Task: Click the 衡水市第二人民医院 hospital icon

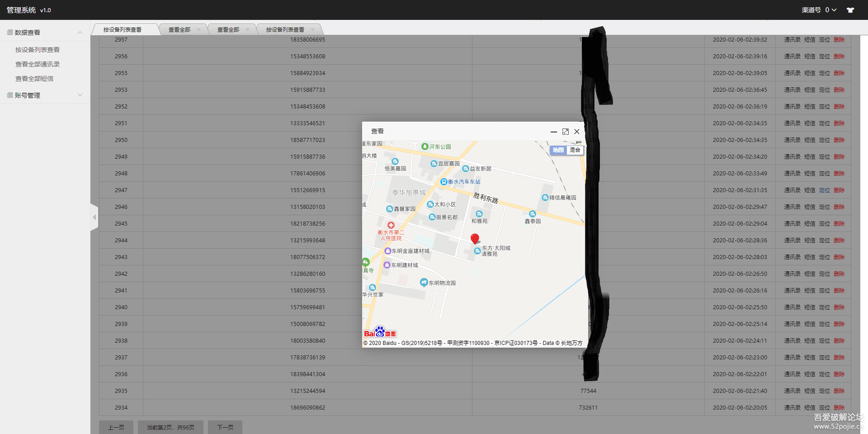Action: pos(391,225)
